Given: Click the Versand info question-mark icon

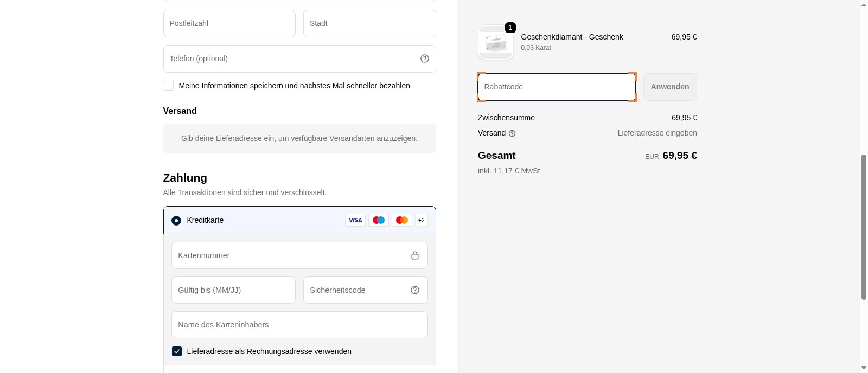Looking at the screenshot, I should (512, 133).
